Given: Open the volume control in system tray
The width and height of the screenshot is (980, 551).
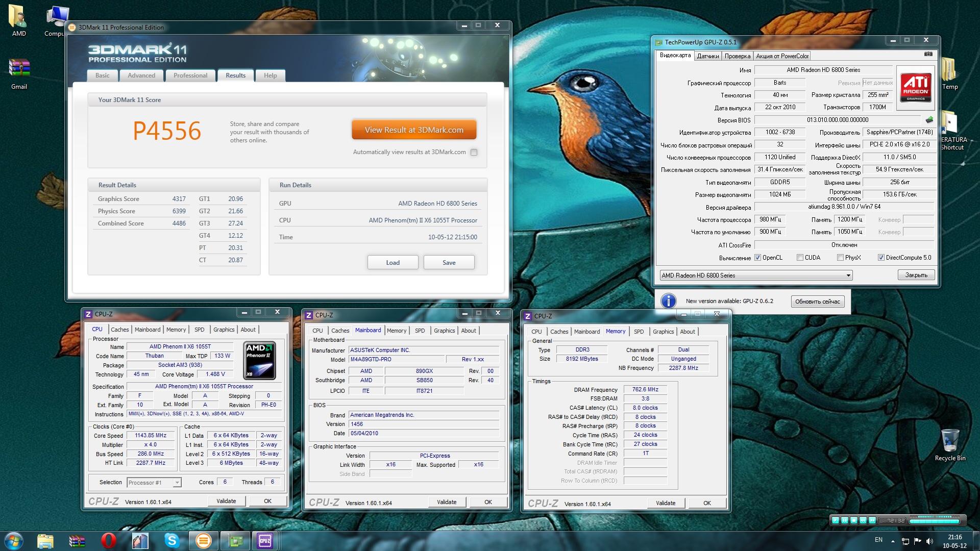Looking at the screenshot, I should [x=929, y=541].
